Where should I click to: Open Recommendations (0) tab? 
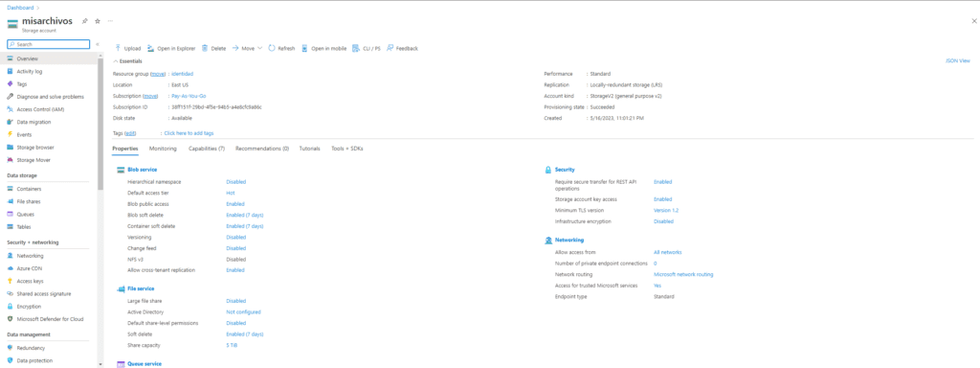pyautogui.click(x=262, y=149)
